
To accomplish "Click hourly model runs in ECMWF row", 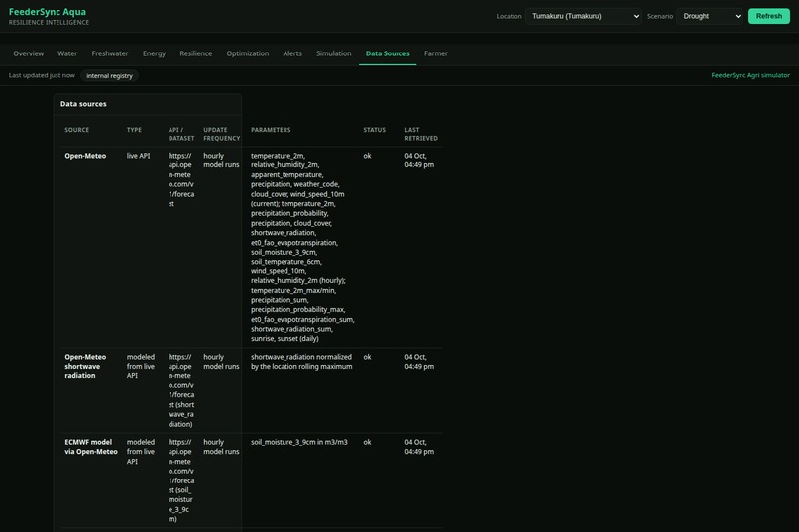I will click(221, 447).
